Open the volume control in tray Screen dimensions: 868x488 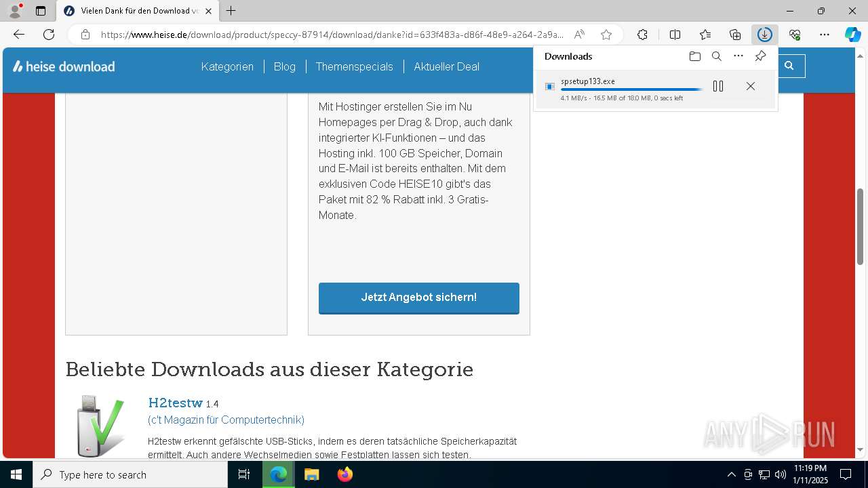click(x=781, y=474)
